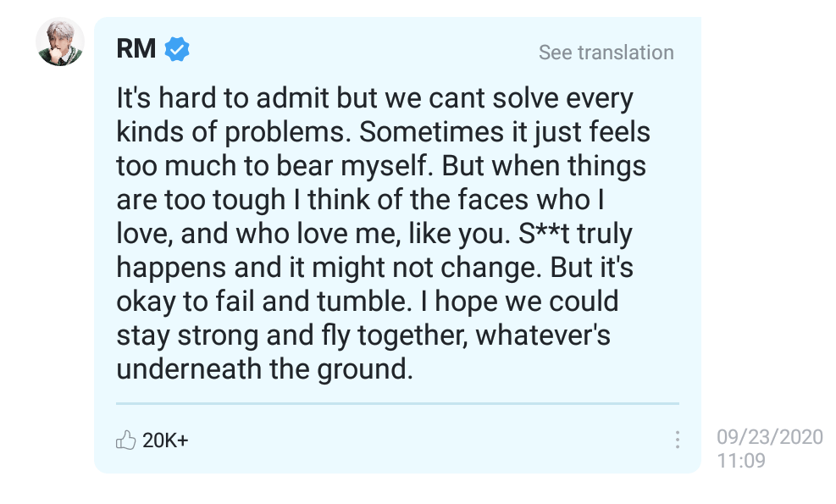The height and width of the screenshot is (504, 836).
Task: Click the last line "underneath the ground."
Action: point(264,369)
